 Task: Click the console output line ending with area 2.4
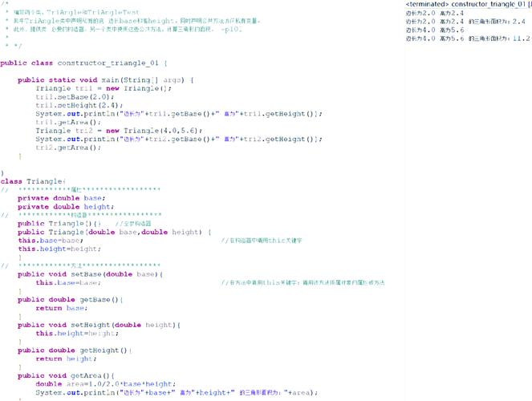coord(465,22)
